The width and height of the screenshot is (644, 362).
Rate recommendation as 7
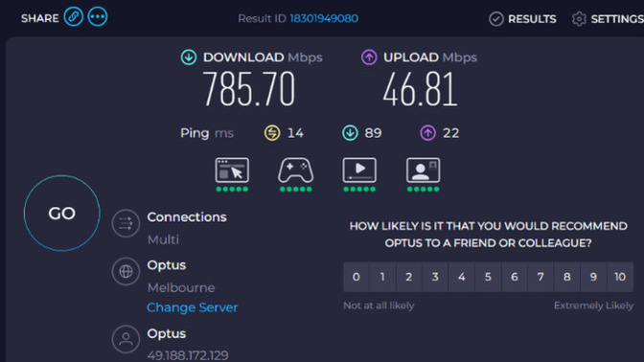pyautogui.click(x=540, y=277)
